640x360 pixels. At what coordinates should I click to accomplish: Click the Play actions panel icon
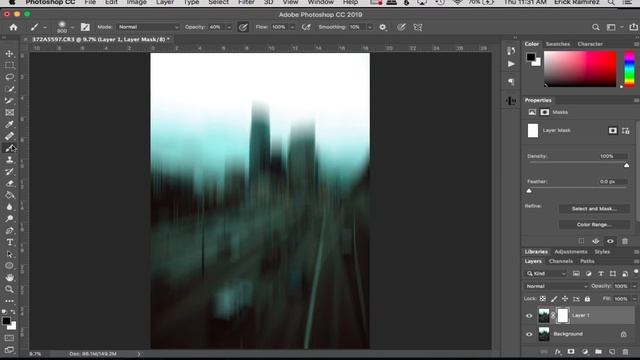coord(511,64)
